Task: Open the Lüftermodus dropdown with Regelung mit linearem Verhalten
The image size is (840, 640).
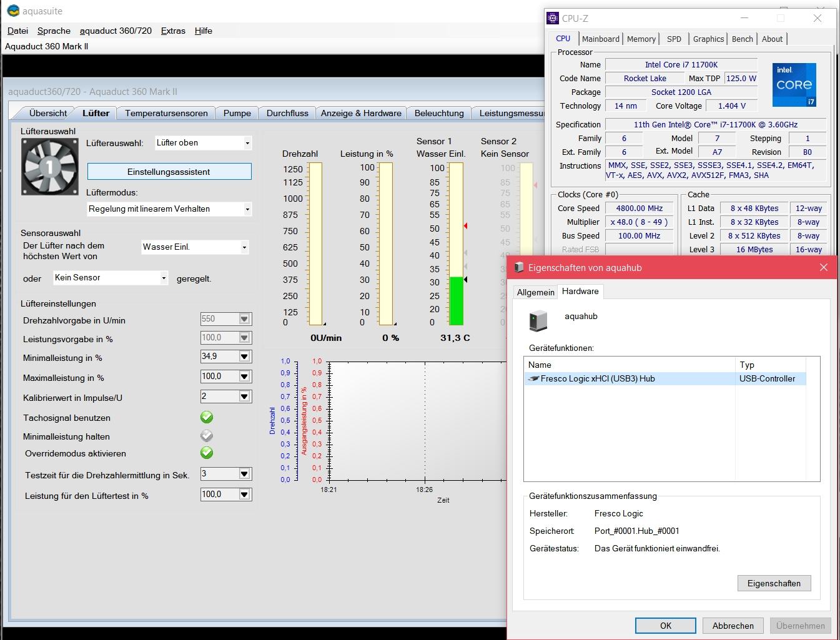Action: tap(169, 209)
